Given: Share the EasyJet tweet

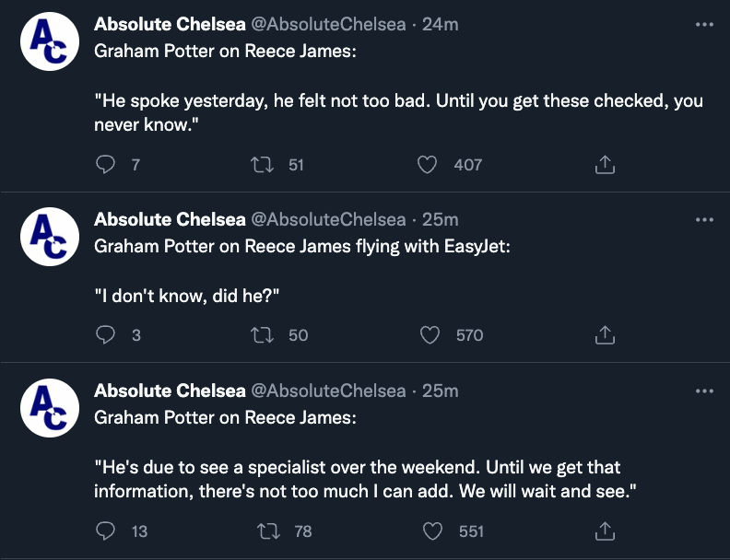Looking at the screenshot, I should tap(605, 335).
